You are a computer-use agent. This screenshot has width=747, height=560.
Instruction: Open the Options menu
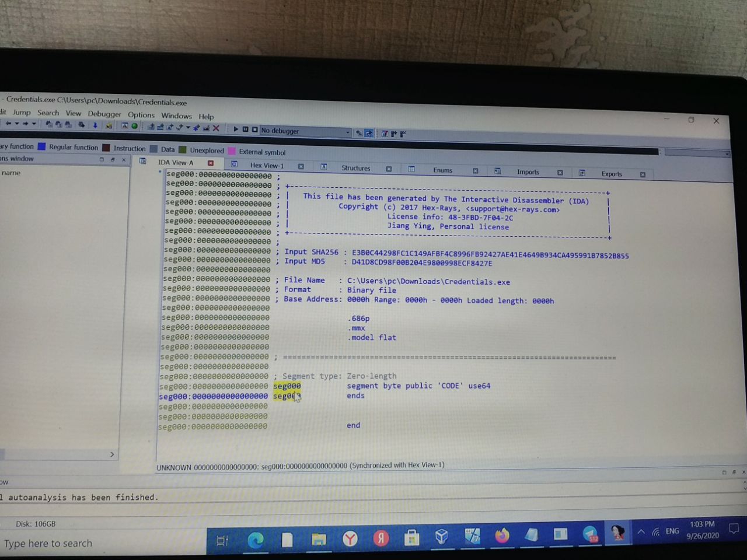coord(141,115)
